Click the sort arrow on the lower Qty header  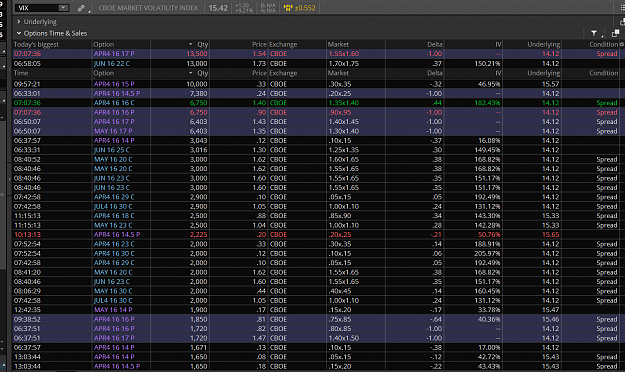[x=191, y=73]
